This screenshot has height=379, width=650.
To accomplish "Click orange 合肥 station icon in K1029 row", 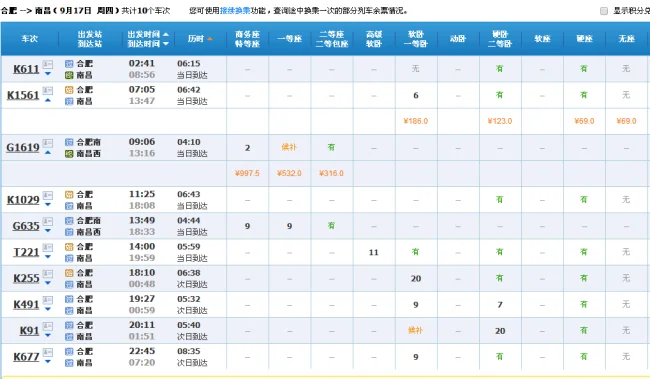I will pos(69,194).
